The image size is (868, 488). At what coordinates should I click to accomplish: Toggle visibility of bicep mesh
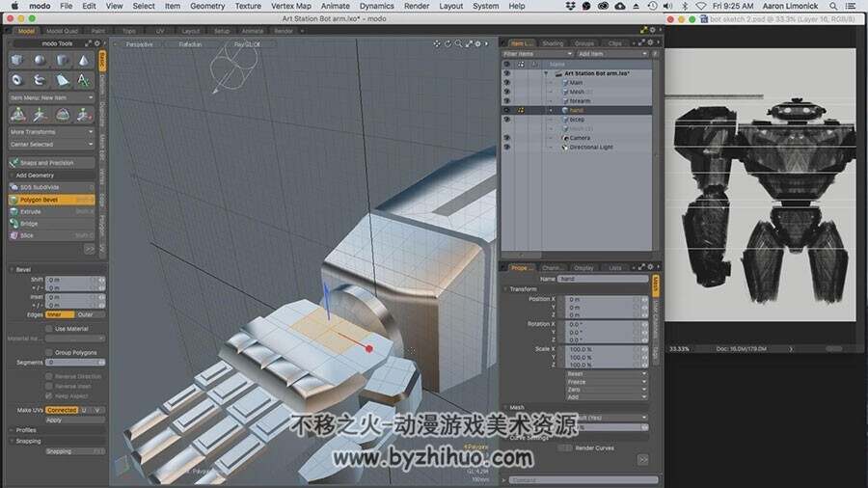[x=506, y=120]
